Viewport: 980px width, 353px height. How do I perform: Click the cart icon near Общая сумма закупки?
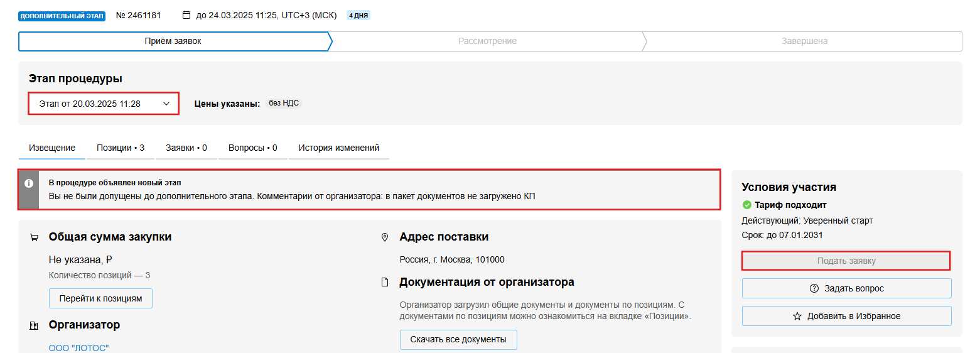click(34, 237)
